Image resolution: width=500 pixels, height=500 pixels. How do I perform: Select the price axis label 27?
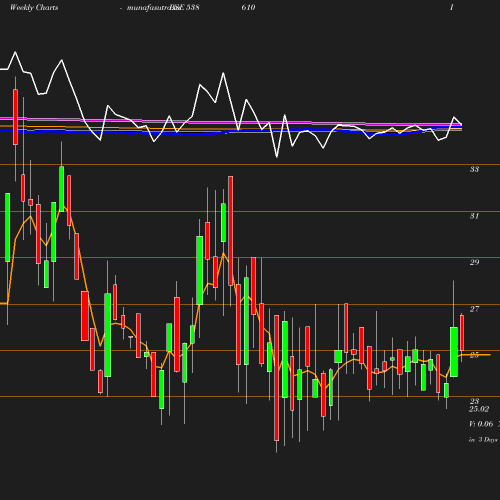(474, 309)
